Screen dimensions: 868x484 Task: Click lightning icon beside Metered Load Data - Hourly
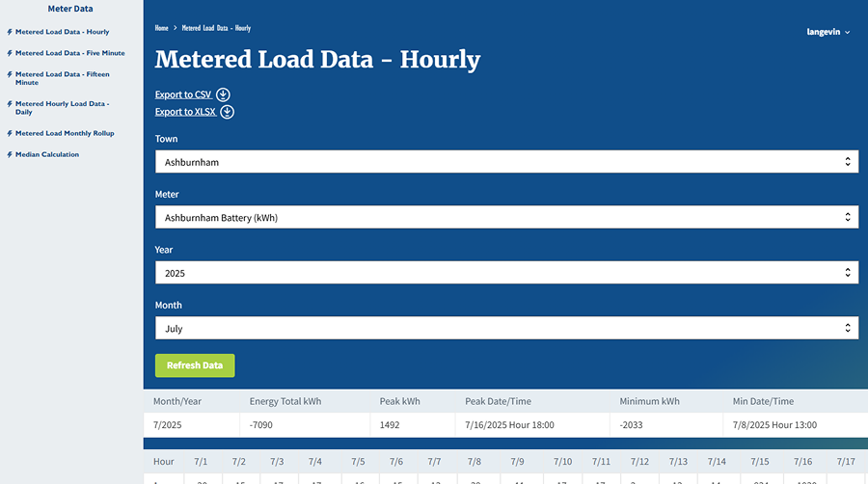click(x=10, y=32)
